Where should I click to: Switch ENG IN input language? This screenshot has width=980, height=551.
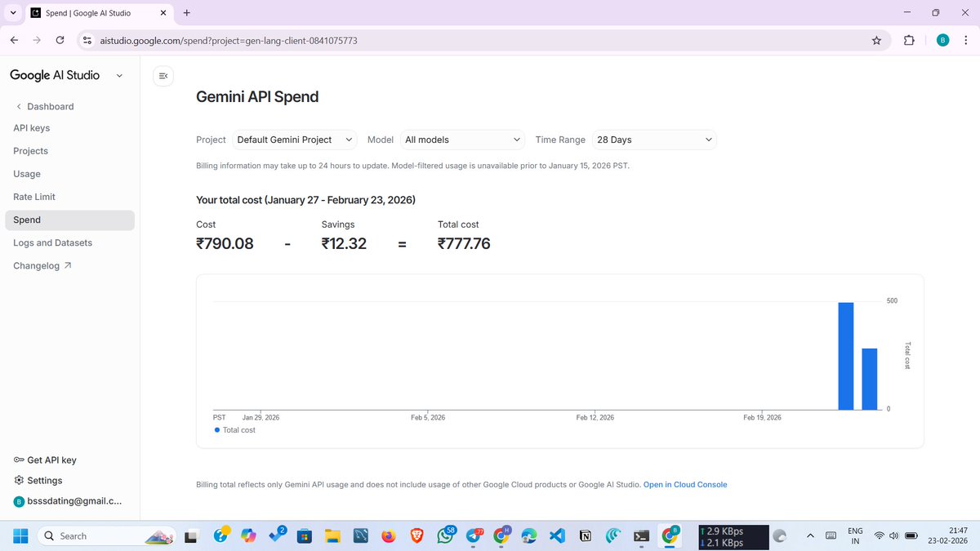855,535
